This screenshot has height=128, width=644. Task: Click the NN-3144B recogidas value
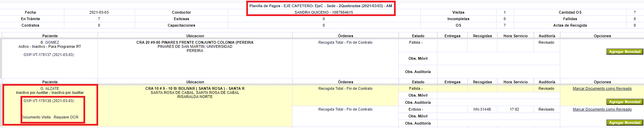pyautogui.click(x=482, y=109)
